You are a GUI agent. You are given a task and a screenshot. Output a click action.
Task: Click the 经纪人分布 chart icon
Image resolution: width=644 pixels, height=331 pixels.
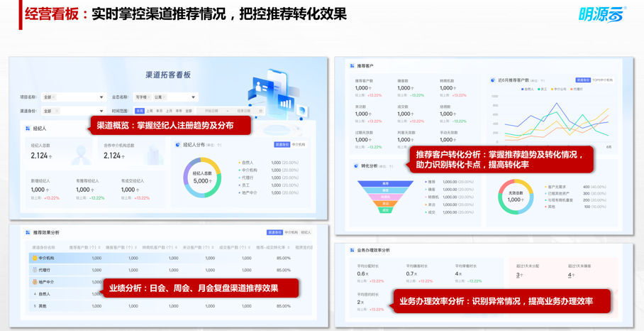click(x=178, y=145)
